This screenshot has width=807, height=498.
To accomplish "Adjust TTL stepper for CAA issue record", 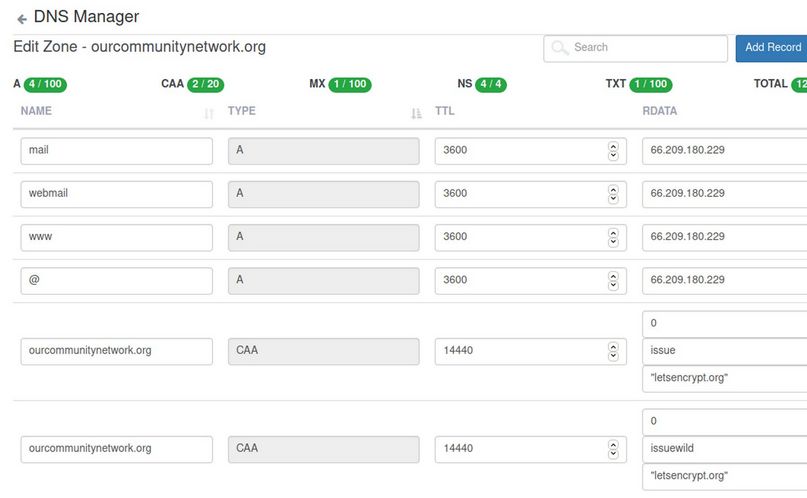I will coord(613,351).
